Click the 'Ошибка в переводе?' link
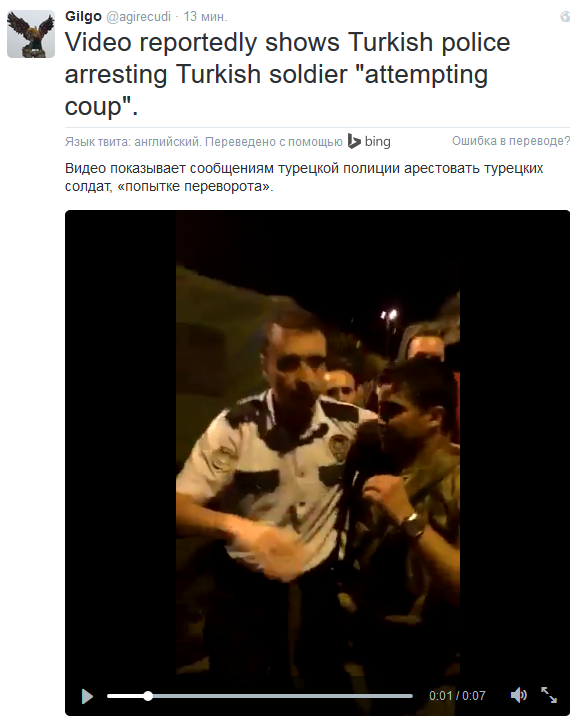 tap(511, 141)
